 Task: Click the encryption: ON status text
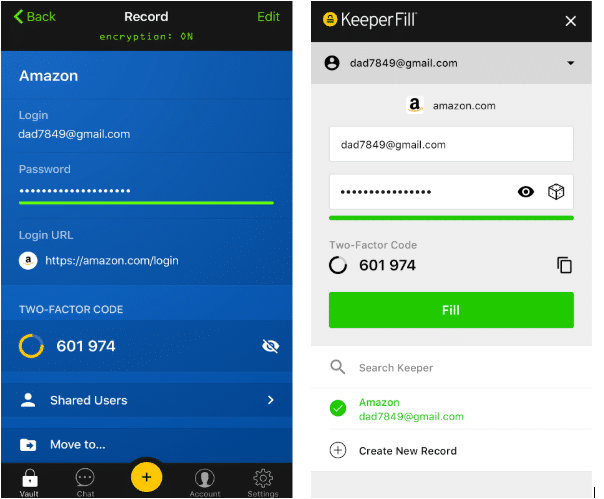point(146,37)
